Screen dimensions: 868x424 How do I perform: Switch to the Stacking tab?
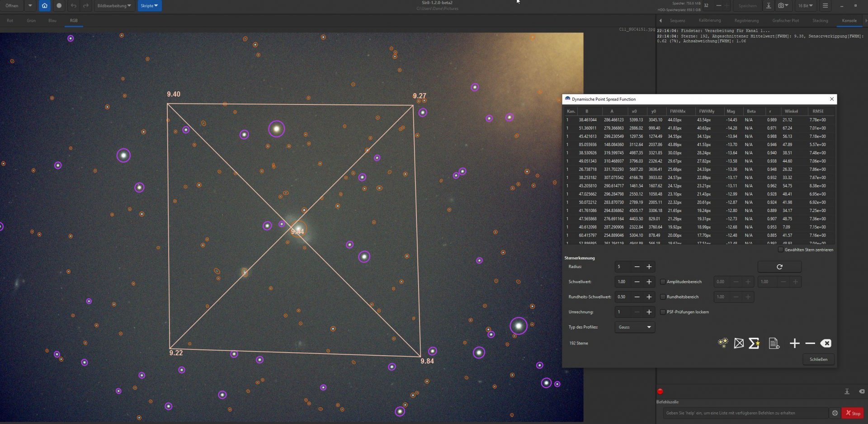820,21
